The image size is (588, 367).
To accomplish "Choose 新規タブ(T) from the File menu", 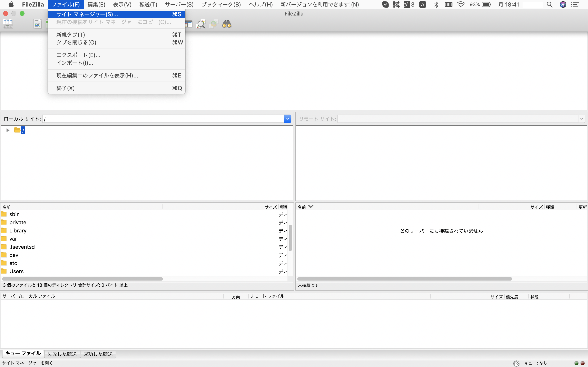I will tap(70, 35).
